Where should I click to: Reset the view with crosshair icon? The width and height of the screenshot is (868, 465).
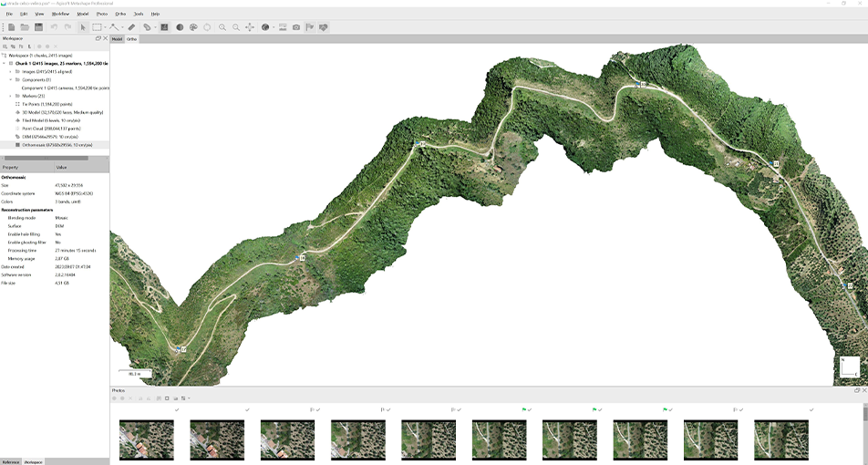click(250, 27)
